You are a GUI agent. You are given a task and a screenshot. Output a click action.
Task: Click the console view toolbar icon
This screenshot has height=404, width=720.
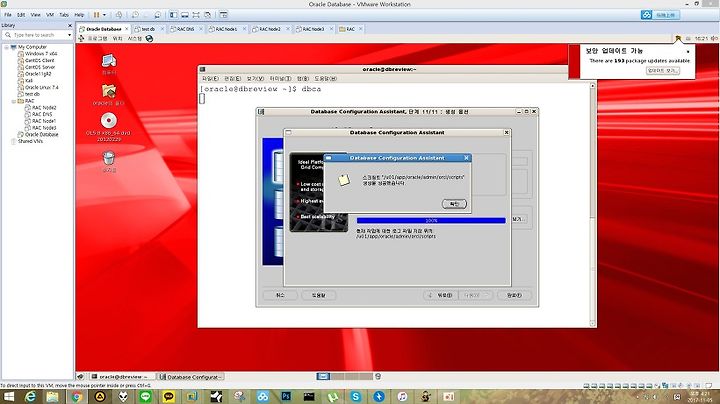(223, 15)
